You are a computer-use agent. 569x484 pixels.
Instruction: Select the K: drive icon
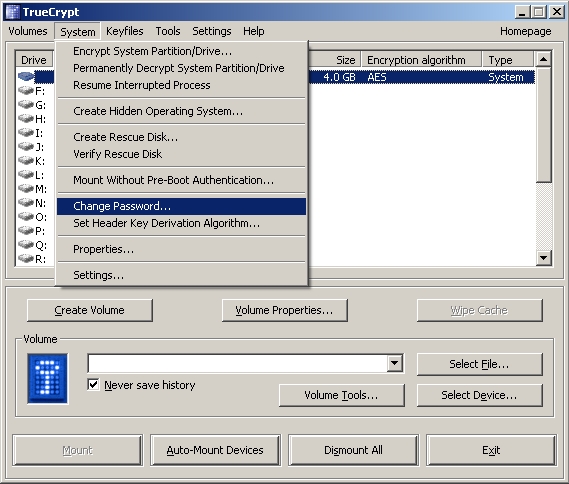point(26,160)
